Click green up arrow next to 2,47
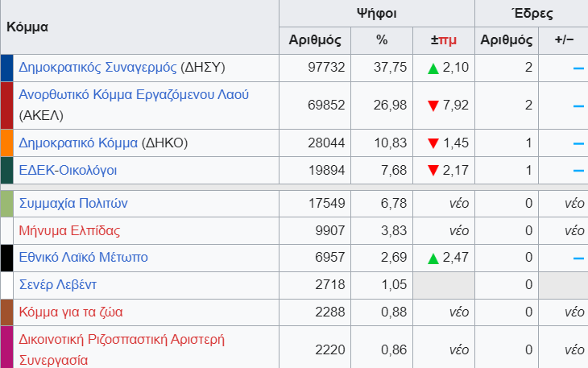This screenshot has width=588, height=368. [x=433, y=258]
